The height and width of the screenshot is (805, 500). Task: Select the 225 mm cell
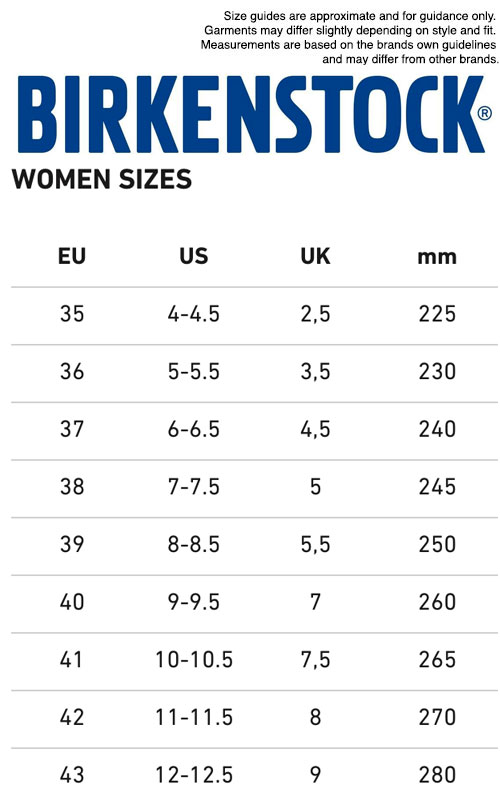(437, 314)
